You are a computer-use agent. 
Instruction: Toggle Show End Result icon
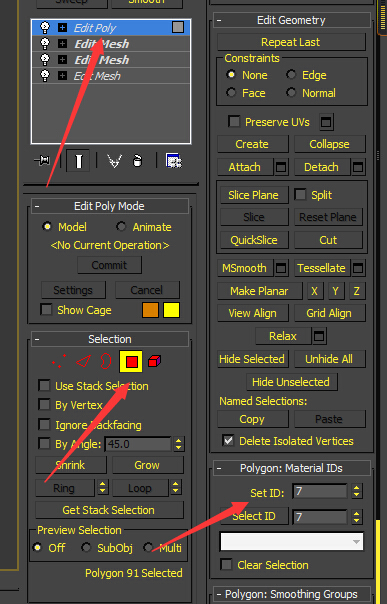coord(78,161)
